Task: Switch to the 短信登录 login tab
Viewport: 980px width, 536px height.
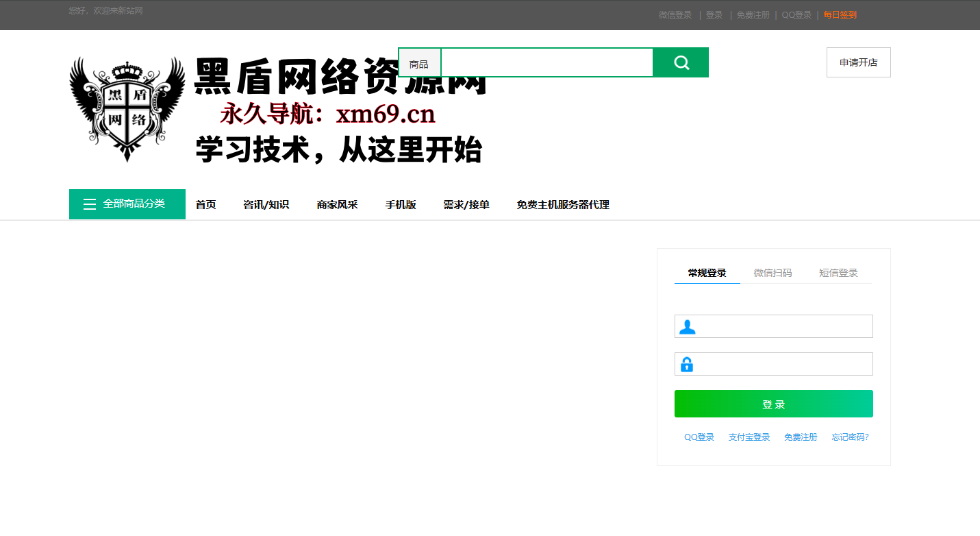Action: tap(838, 272)
